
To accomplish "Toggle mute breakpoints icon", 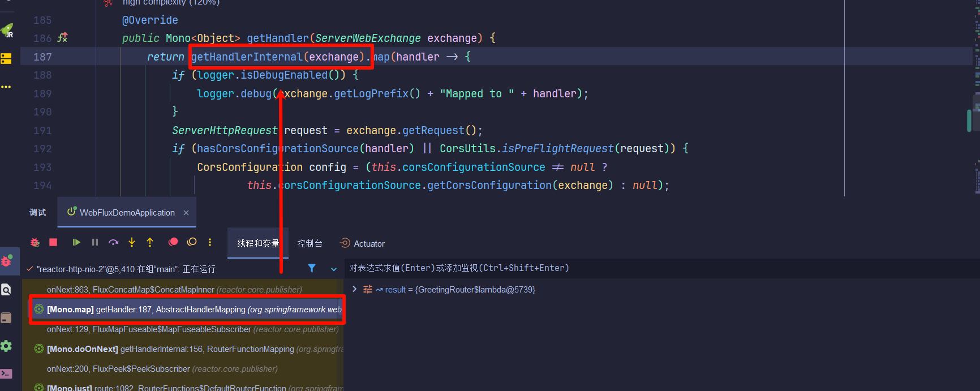I will coord(192,242).
